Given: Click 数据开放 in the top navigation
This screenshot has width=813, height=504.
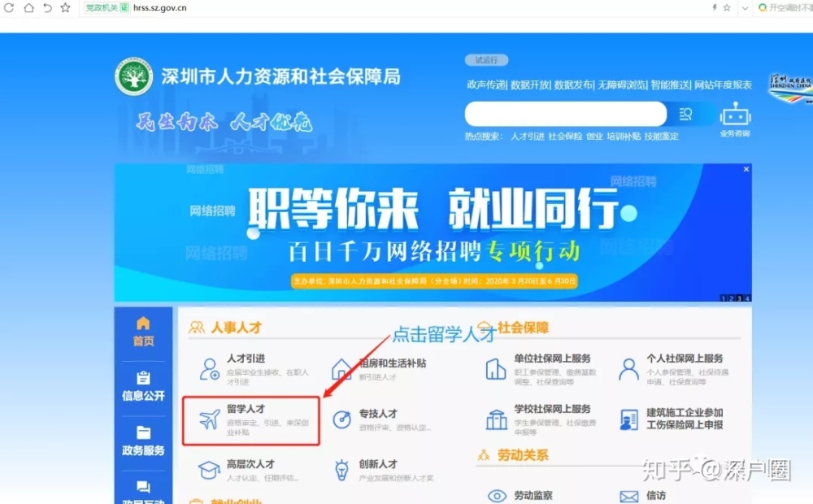Looking at the screenshot, I should click(529, 85).
